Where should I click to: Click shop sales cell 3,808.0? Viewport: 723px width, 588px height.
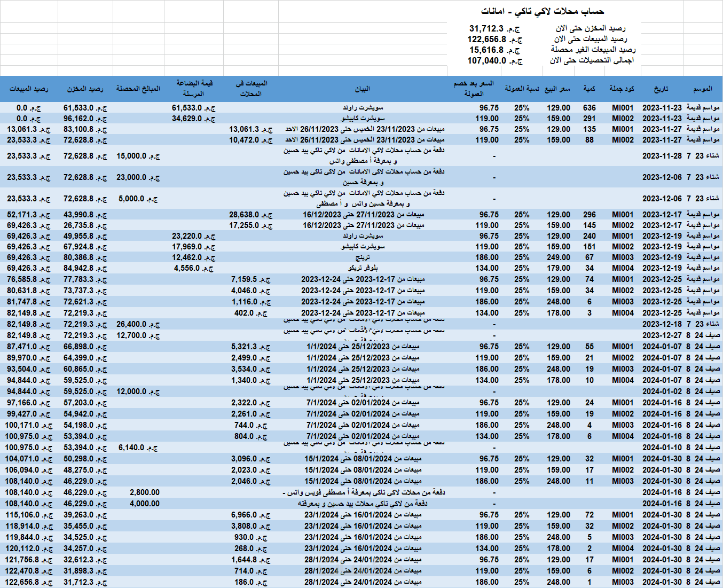click(x=251, y=526)
